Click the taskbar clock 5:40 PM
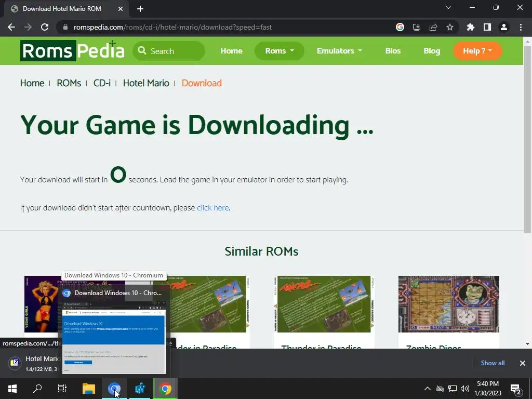Viewport: 532px width, 399px height. pos(487,384)
